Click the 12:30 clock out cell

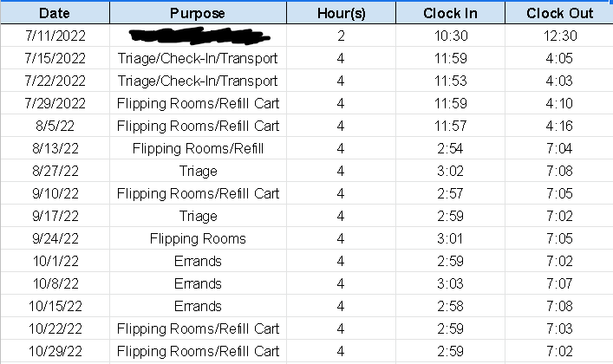pos(560,36)
